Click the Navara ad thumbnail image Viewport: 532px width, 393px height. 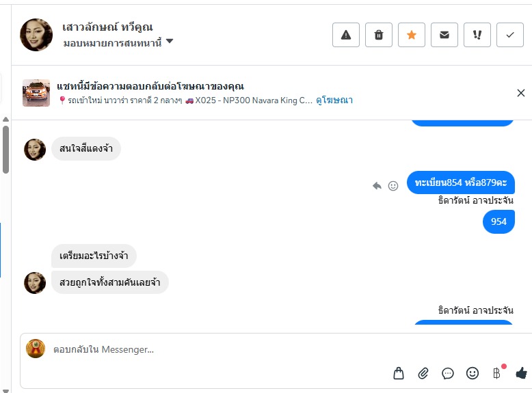[36, 93]
